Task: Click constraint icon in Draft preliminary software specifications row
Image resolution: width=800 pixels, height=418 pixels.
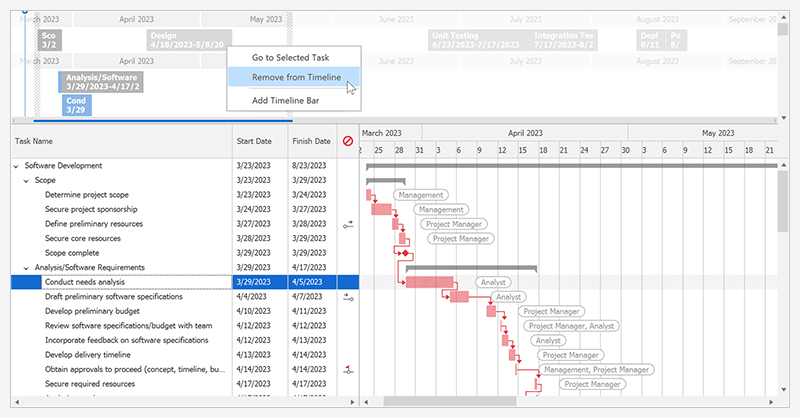Action: pos(348,297)
